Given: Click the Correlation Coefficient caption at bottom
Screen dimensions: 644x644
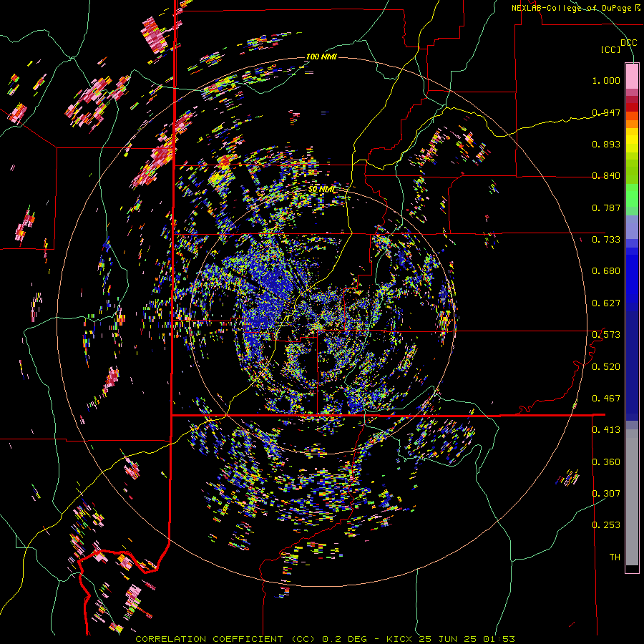Looking at the screenshot, I should pyautogui.click(x=325, y=639).
